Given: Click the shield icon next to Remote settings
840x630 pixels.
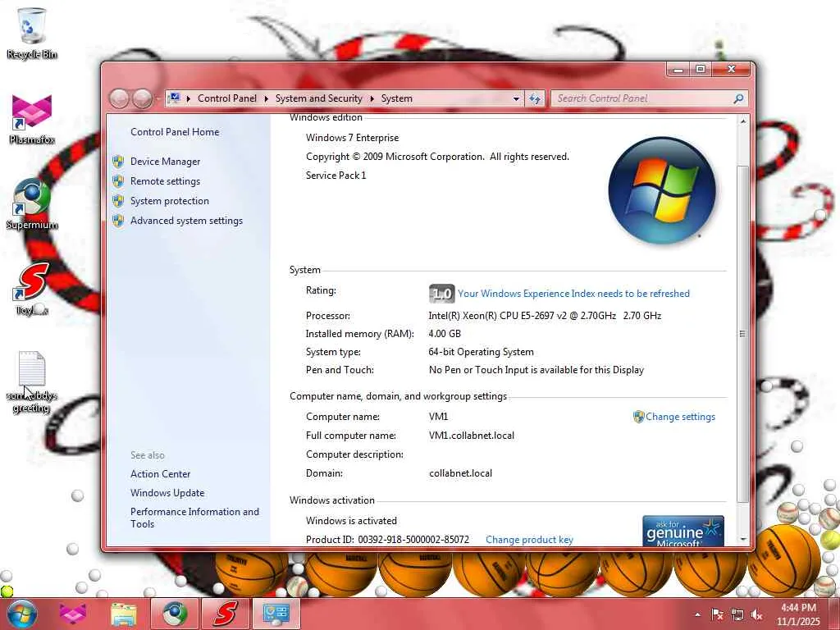Looking at the screenshot, I should [x=118, y=181].
